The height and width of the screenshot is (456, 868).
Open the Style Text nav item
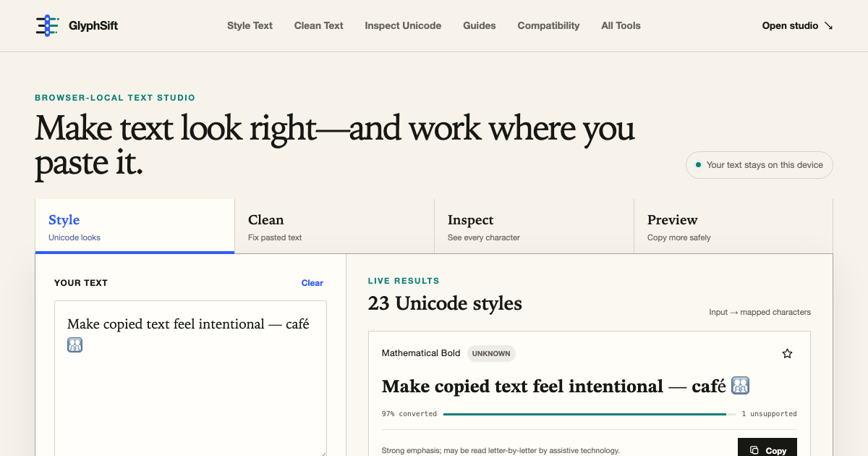250,25
